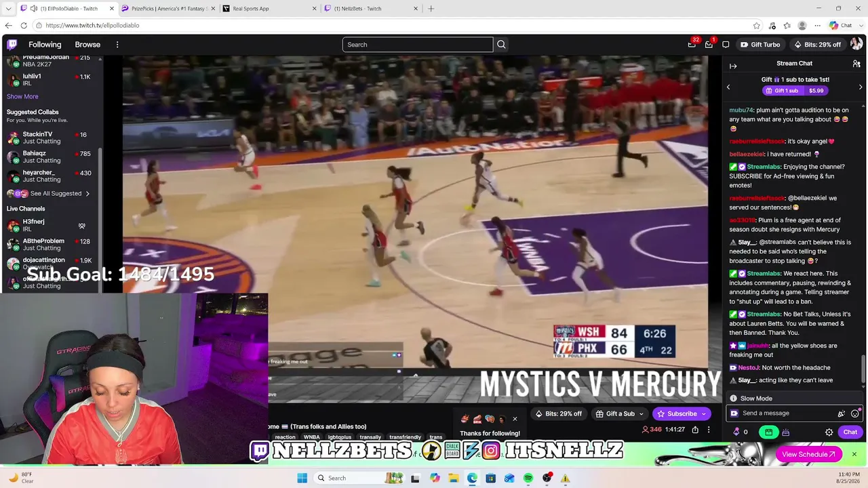The width and height of the screenshot is (868, 488).
Task: Close the PrizePicks browser tab
Action: click(x=212, y=9)
